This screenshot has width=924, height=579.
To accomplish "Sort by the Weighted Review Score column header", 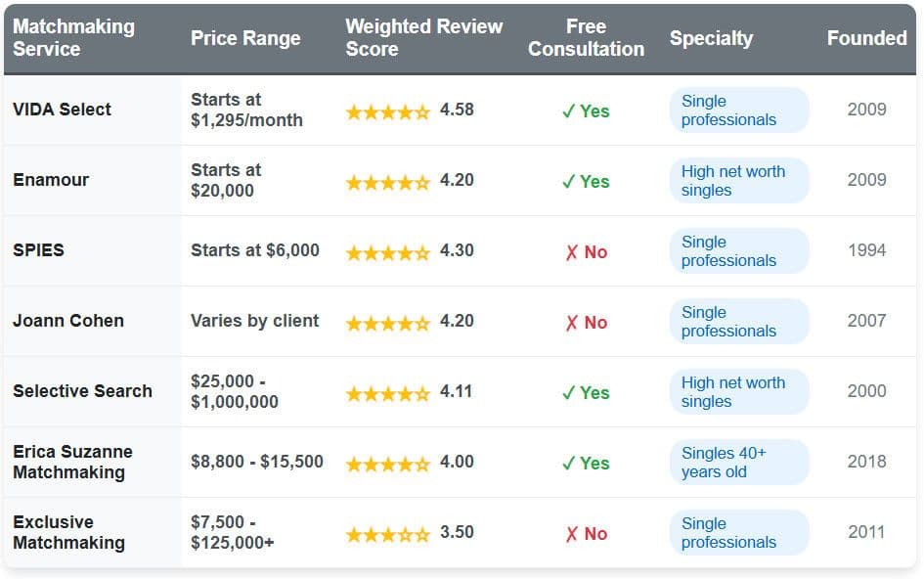I will [423, 38].
